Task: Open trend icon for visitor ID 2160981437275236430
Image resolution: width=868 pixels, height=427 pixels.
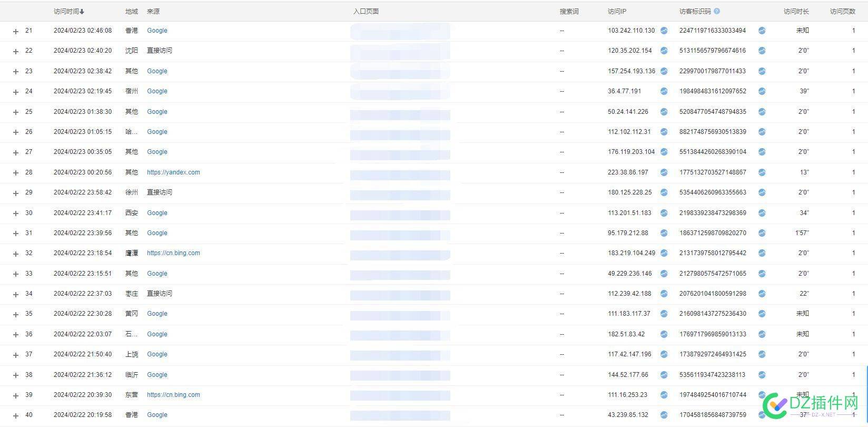Action: [x=762, y=314]
